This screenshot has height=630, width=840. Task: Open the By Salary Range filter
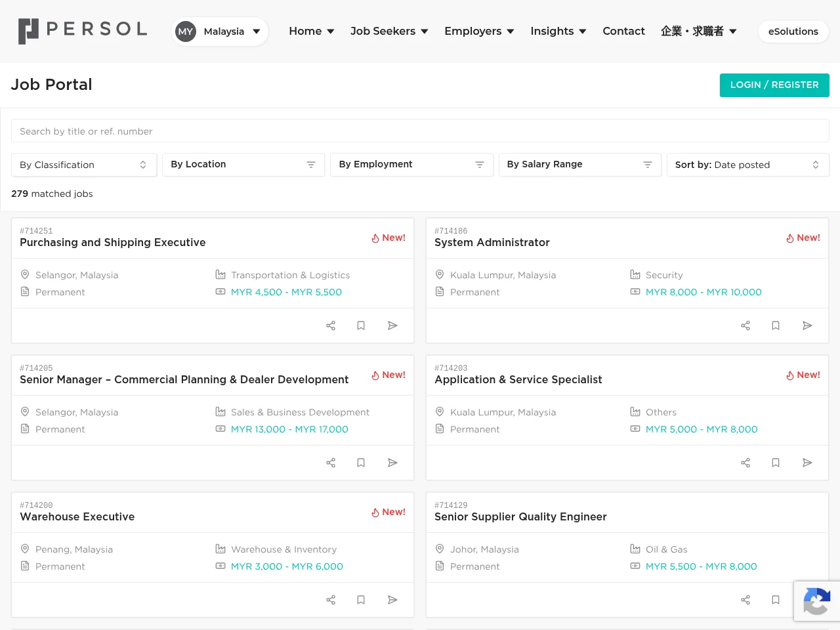[580, 165]
